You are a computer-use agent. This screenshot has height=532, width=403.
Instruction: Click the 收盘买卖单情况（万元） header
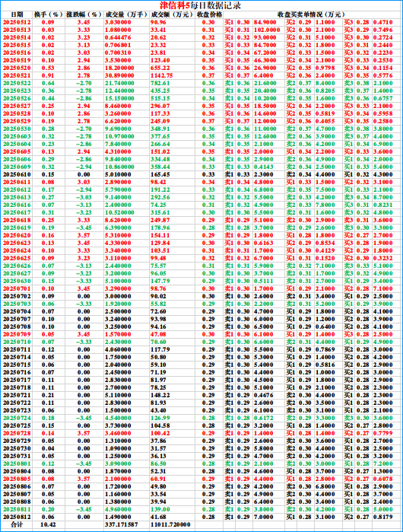311,14
